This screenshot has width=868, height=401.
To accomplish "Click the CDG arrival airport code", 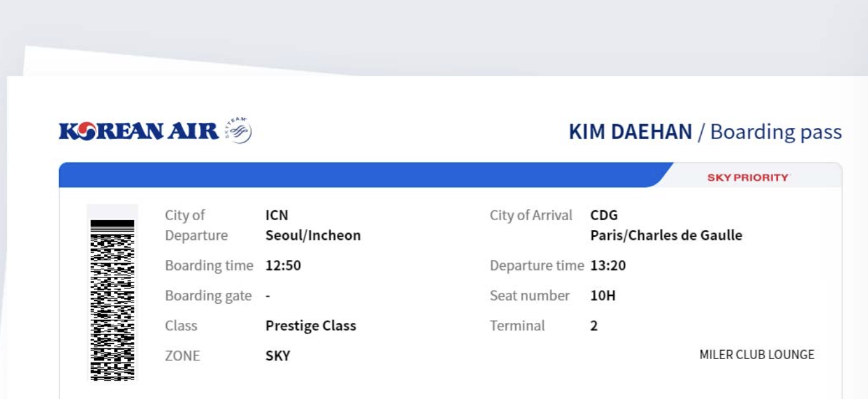I will (604, 215).
